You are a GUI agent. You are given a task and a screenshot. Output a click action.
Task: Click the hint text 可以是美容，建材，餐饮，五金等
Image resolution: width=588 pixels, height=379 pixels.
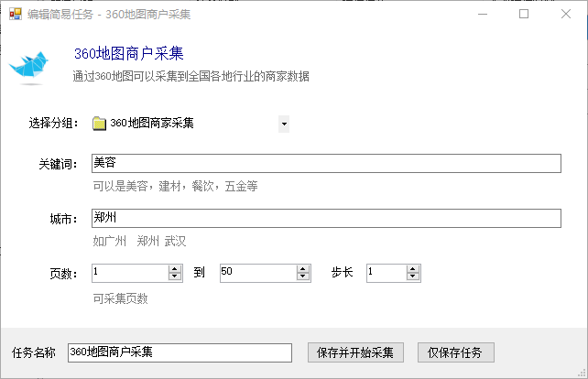pyautogui.click(x=175, y=186)
